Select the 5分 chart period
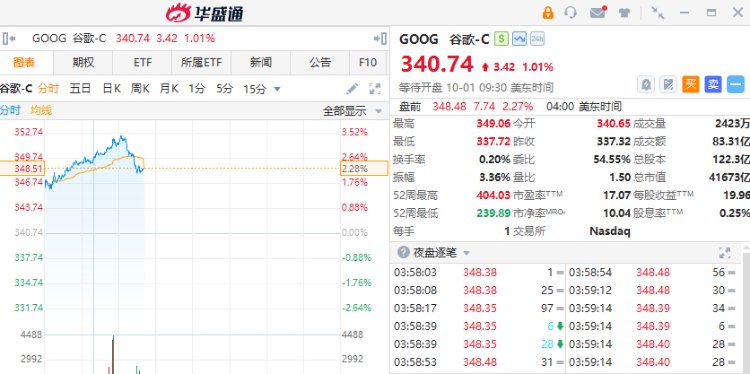 (224, 88)
